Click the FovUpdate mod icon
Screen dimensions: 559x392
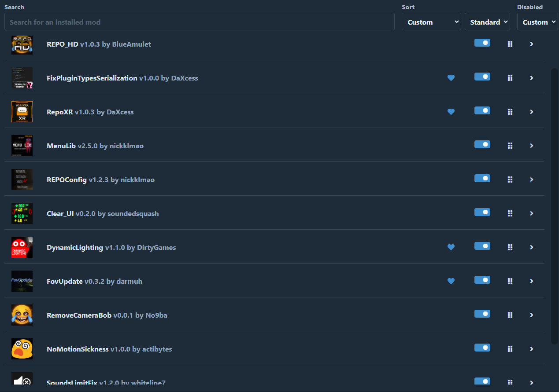pos(22,282)
